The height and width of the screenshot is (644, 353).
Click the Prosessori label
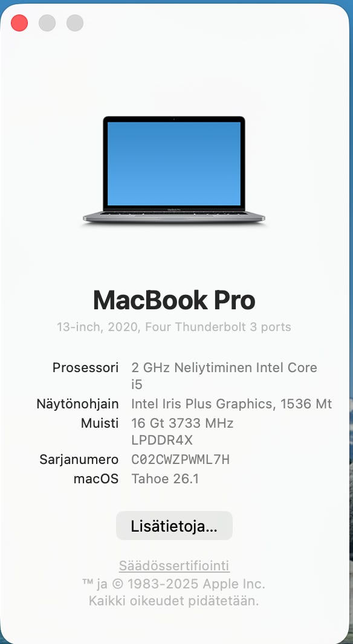85,367
